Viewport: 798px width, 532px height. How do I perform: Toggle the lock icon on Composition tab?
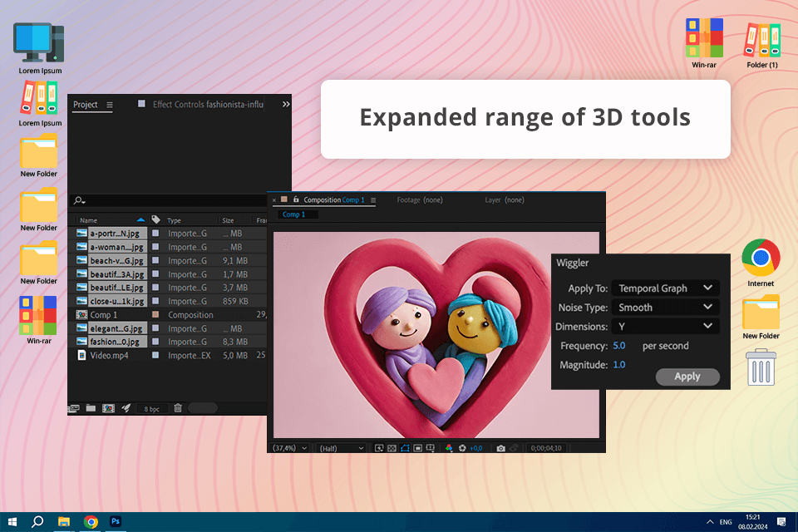(296, 199)
